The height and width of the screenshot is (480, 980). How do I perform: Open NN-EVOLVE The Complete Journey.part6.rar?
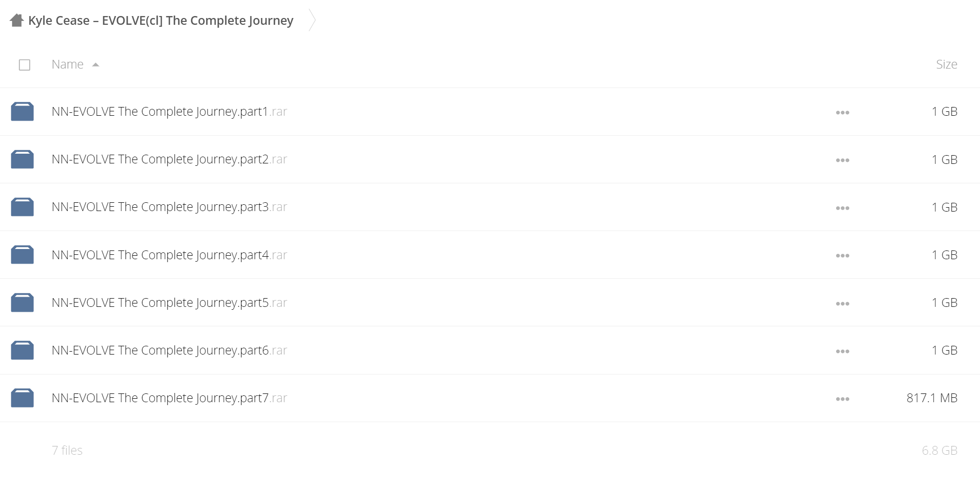[169, 350]
